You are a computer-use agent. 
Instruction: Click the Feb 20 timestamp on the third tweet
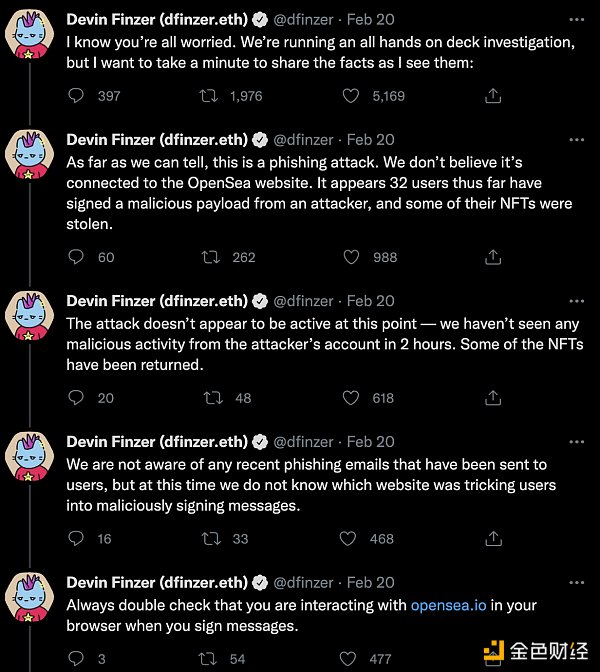(370, 301)
